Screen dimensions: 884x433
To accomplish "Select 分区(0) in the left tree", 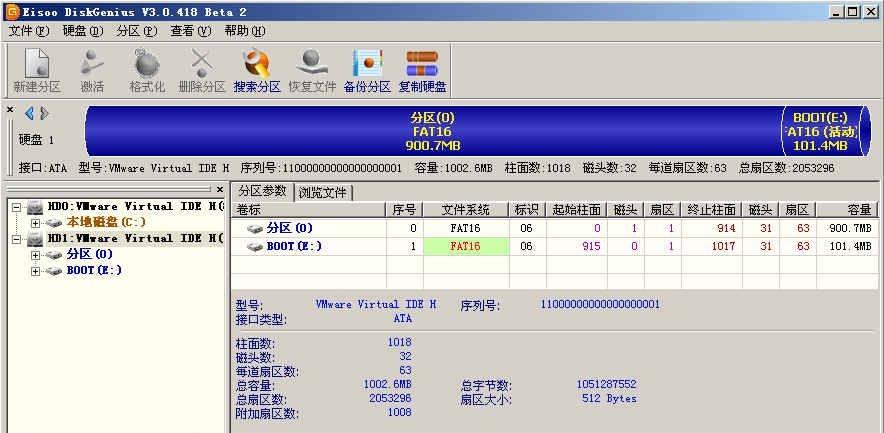I will pyautogui.click(x=90, y=255).
